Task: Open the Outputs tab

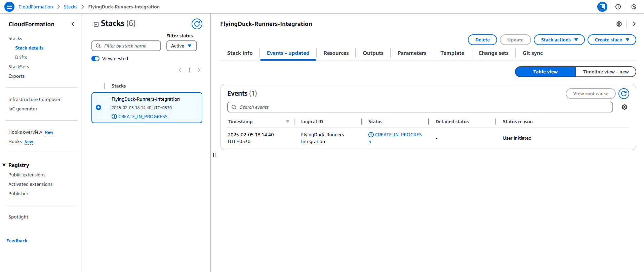Action: click(x=373, y=53)
